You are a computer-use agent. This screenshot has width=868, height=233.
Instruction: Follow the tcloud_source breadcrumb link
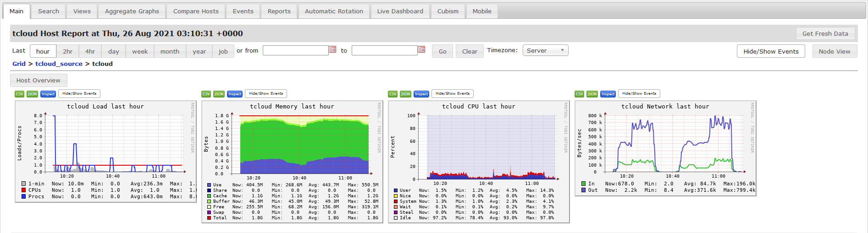coord(59,64)
